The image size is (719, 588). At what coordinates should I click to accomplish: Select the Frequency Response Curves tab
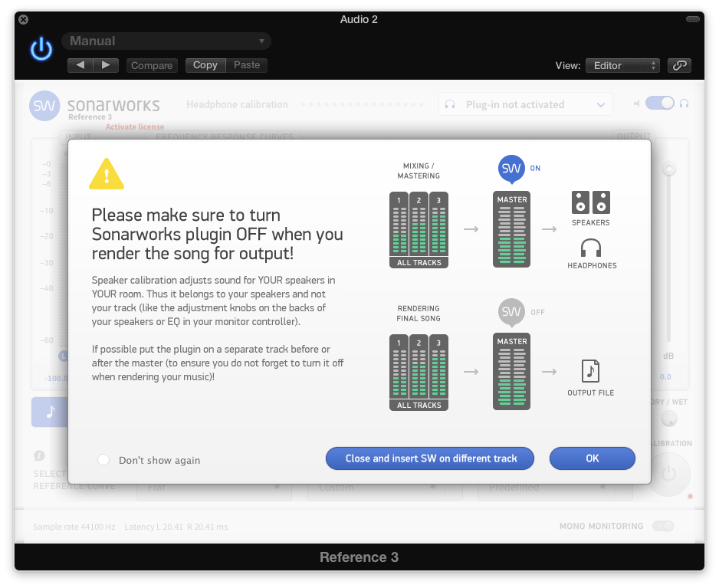(225, 136)
